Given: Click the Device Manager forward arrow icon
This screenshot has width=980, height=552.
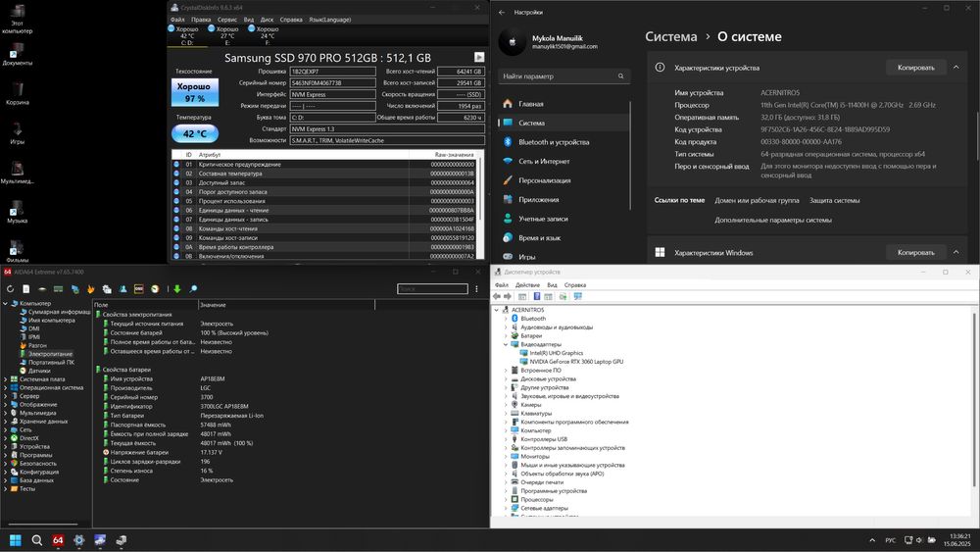Looking at the screenshot, I should (x=508, y=296).
